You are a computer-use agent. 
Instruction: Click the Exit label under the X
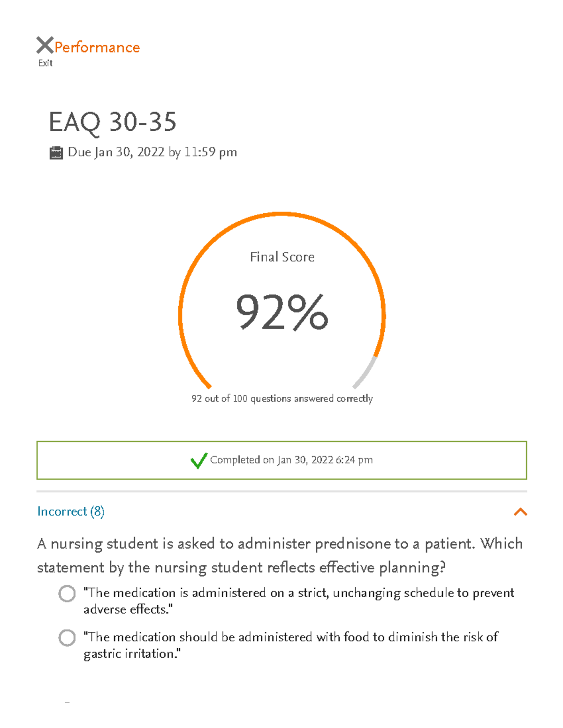pos(46,63)
